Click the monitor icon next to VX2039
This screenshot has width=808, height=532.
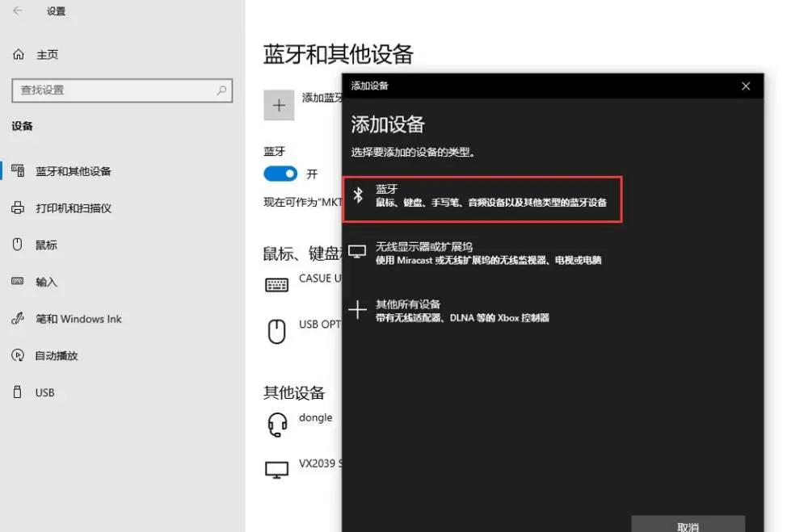[x=276, y=470]
